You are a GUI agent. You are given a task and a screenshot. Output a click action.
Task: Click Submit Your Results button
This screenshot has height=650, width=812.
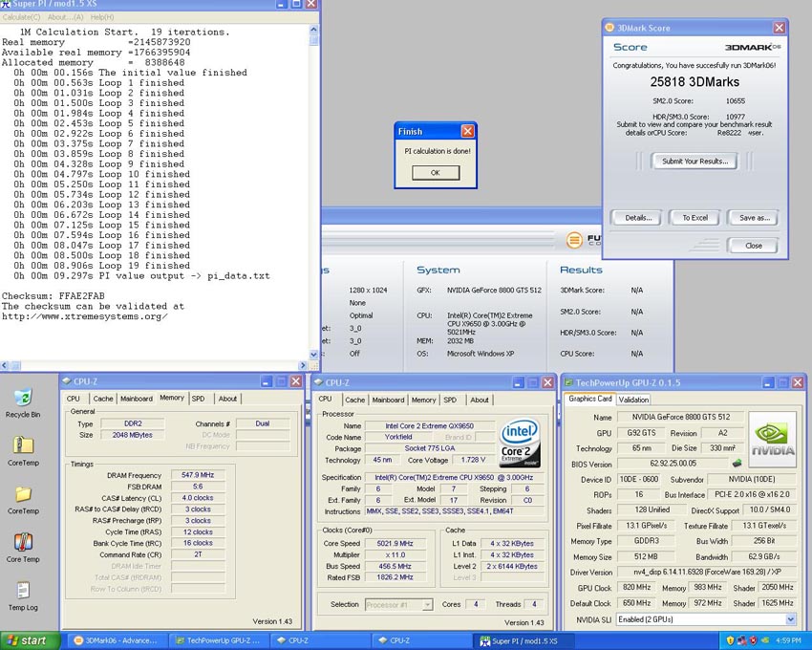pyautogui.click(x=694, y=162)
